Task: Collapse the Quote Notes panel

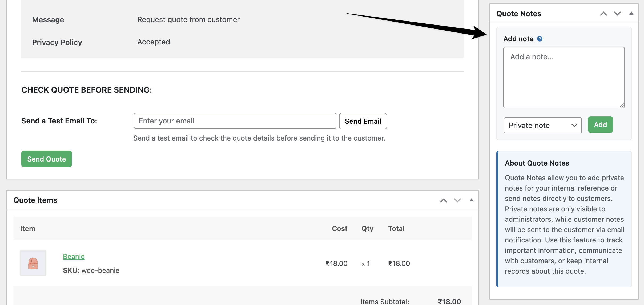Action: tap(631, 13)
